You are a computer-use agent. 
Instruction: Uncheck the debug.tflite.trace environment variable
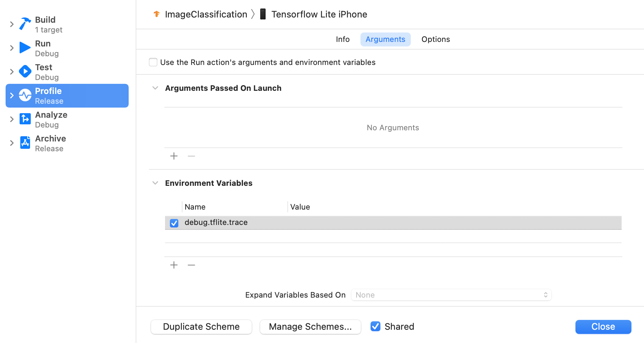coord(174,223)
